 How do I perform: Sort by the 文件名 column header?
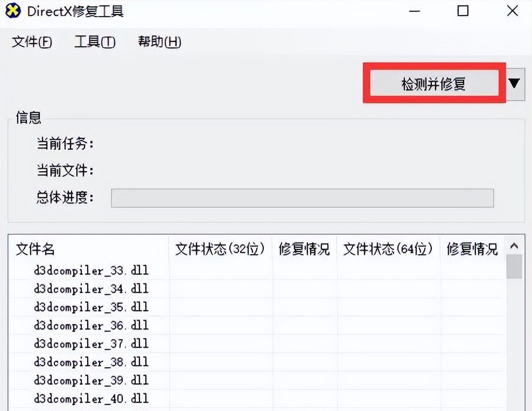(x=36, y=249)
